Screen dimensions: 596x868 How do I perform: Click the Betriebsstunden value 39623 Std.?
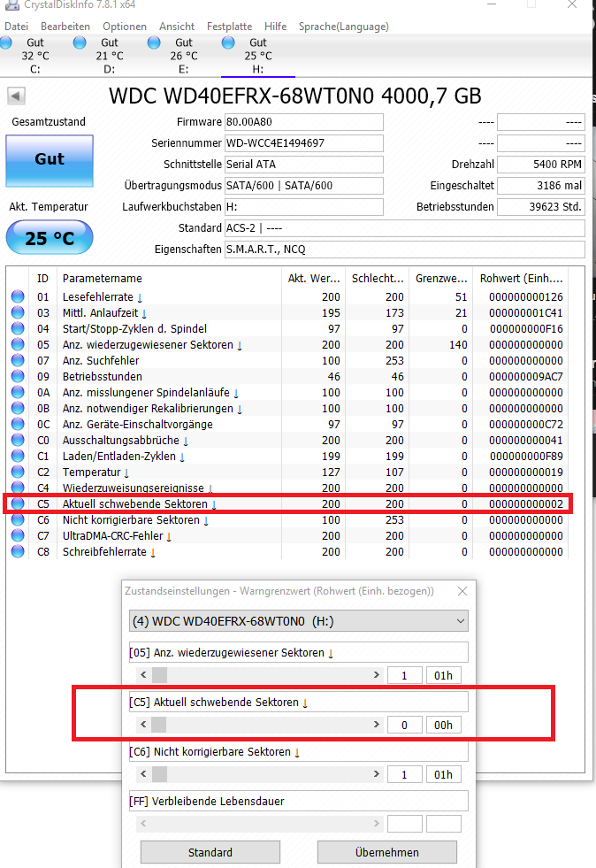[x=541, y=207]
